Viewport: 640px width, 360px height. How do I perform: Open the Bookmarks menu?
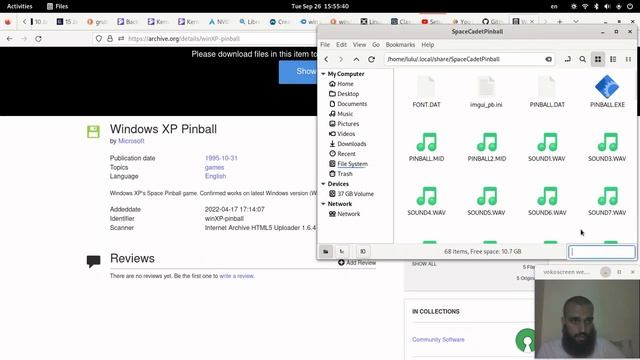[400, 44]
